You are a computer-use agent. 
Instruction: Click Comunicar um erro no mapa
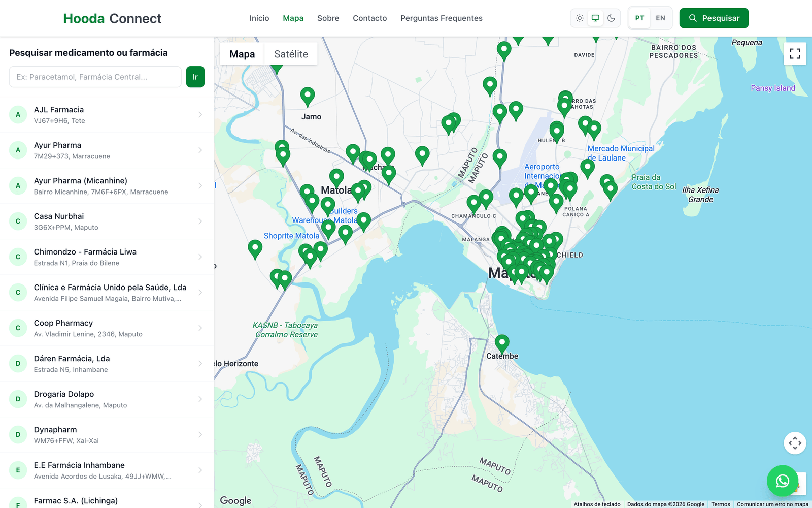click(x=772, y=504)
